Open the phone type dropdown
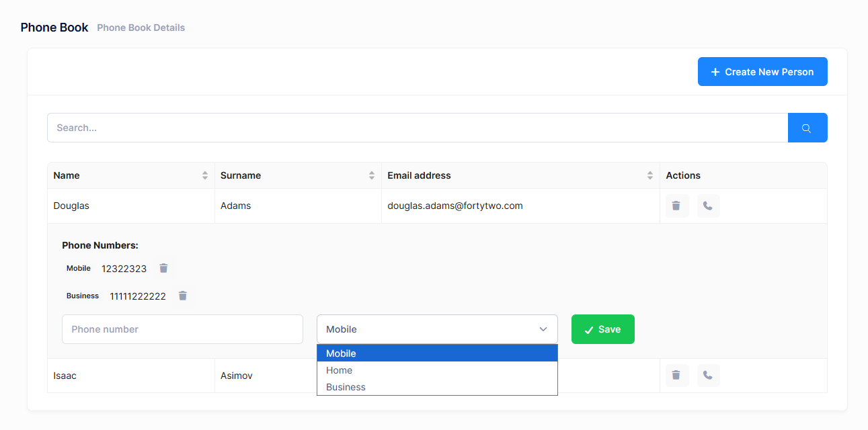868x430 pixels. pyautogui.click(x=437, y=329)
